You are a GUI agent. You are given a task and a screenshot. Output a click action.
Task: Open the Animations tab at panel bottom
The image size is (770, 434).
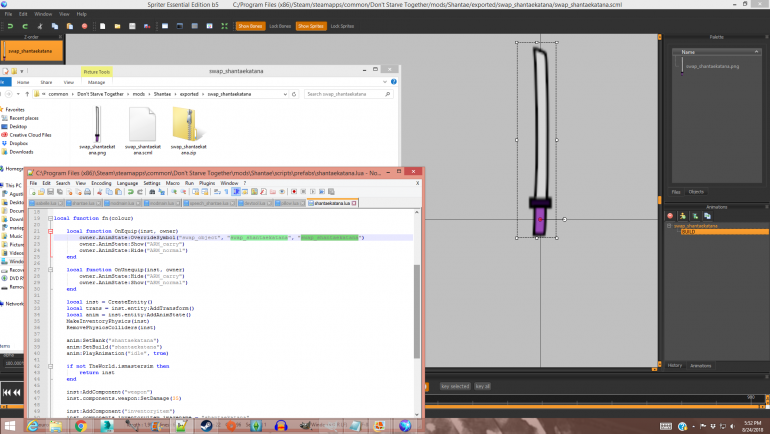tap(701, 366)
